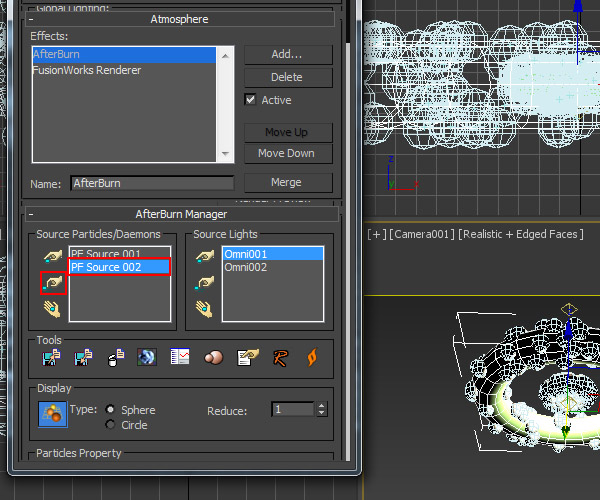
Task: Click the remove light icon in Source Lights
Action: pyautogui.click(x=205, y=283)
